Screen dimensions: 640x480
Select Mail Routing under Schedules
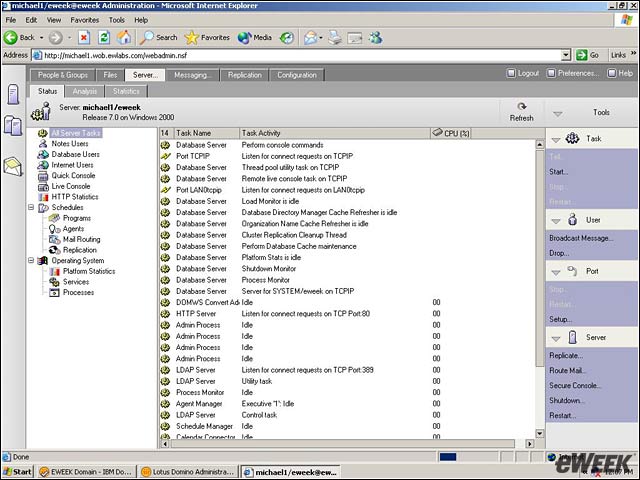(82, 239)
